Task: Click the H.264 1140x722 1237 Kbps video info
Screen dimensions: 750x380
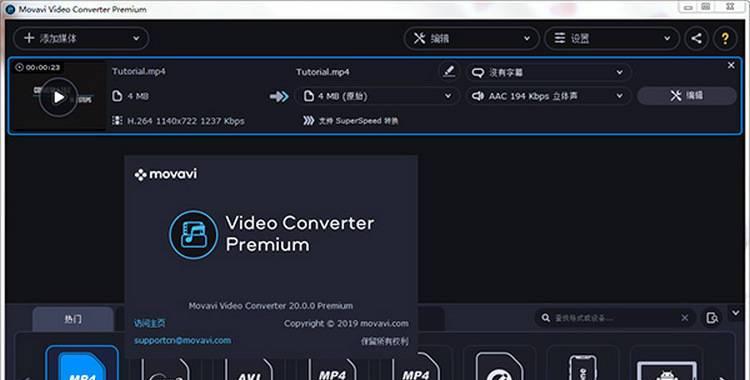Action: (186, 121)
